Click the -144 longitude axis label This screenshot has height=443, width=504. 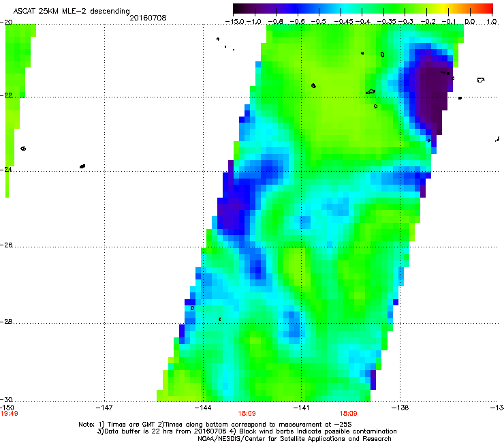click(203, 408)
